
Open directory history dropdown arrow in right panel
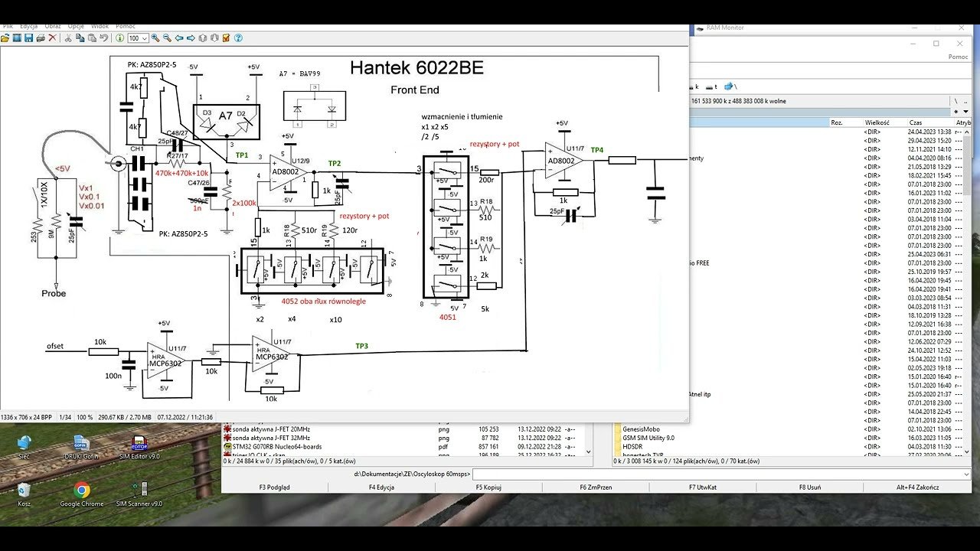[x=965, y=112]
